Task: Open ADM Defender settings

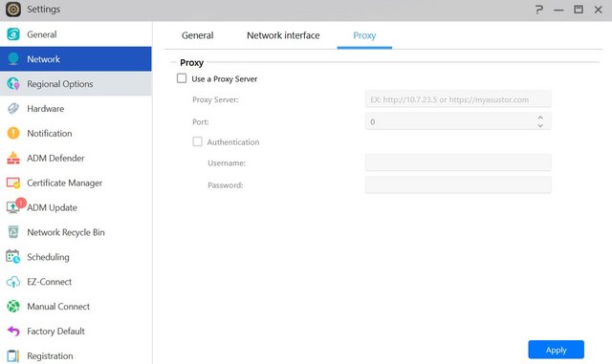Action: 76,158
